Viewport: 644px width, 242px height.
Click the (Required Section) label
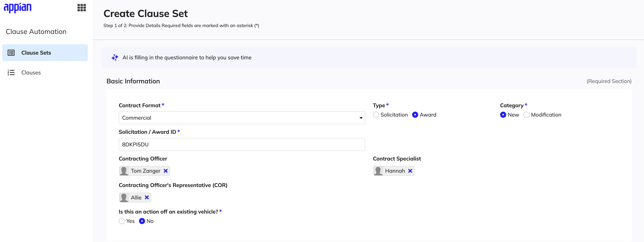pos(609,81)
